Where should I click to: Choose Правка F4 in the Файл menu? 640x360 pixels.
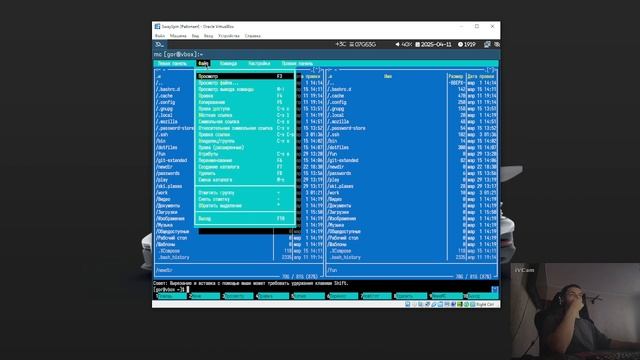click(x=245, y=96)
